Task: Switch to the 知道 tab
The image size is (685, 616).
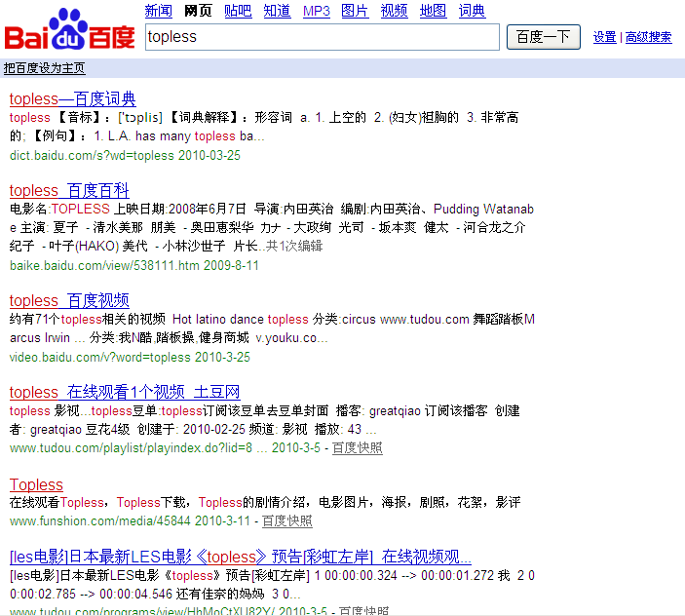Action: pos(277,11)
